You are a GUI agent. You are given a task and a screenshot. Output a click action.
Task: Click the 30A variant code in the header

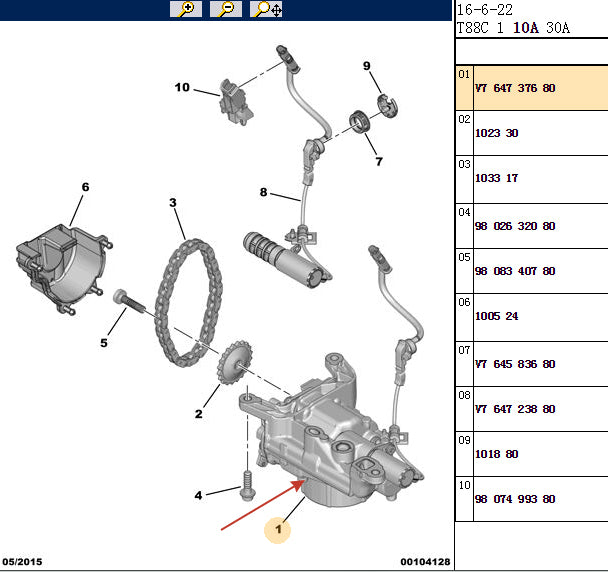coord(557,28)
